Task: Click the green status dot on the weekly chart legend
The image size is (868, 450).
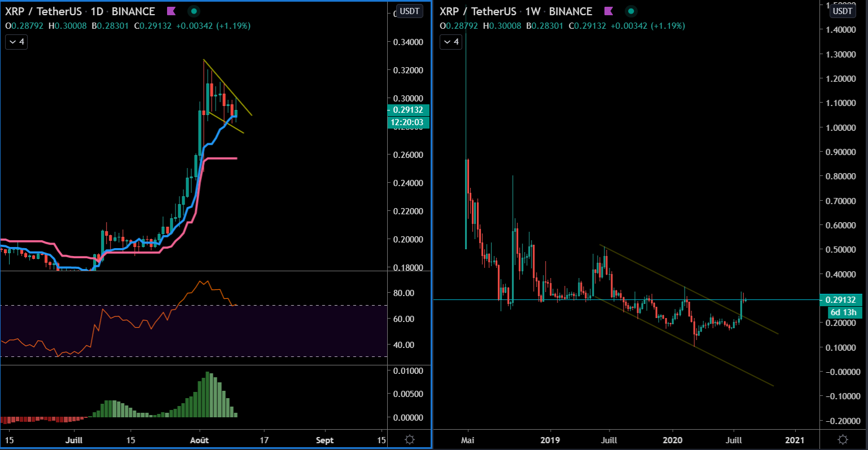Action: [630, 11]
